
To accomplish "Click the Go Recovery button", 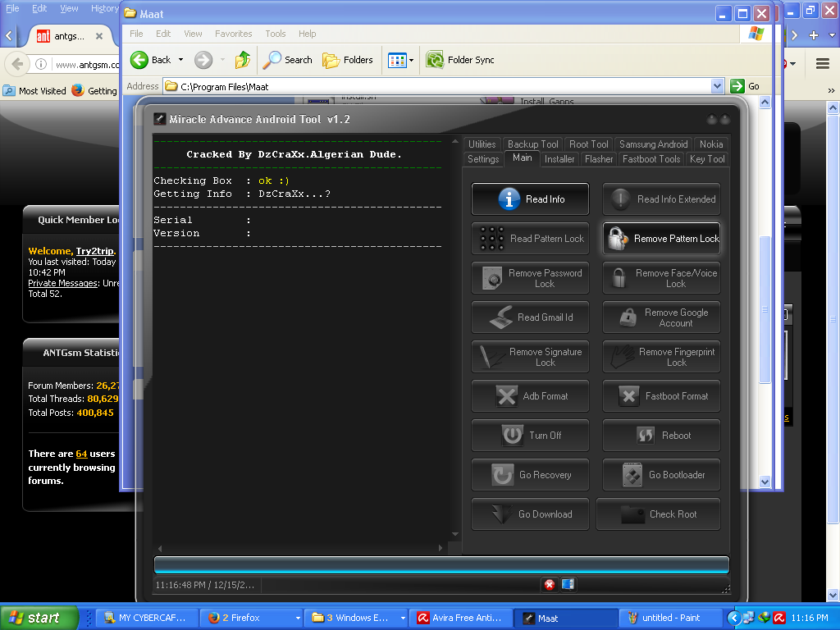I will pos(530,475).
